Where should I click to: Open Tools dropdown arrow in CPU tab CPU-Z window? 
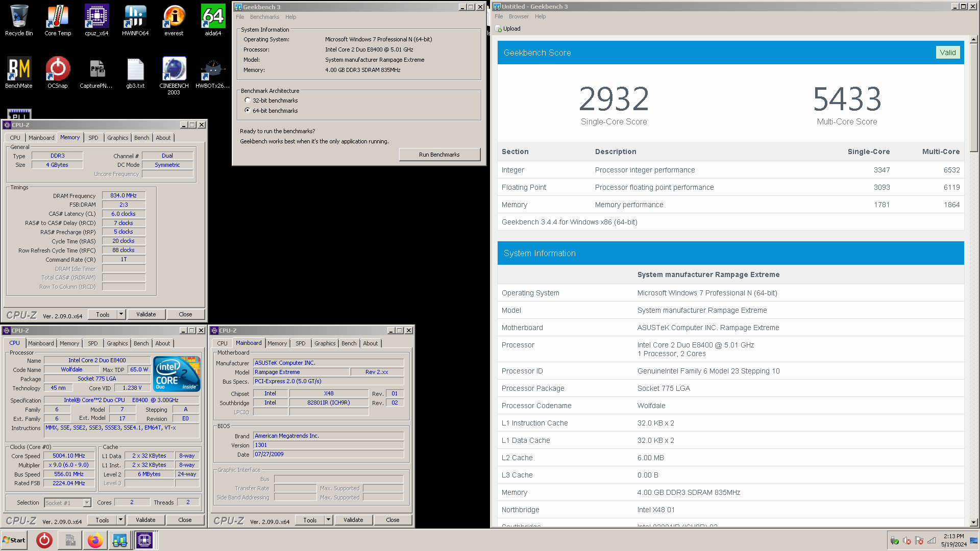pyautogui.click(x=121, y=520)
